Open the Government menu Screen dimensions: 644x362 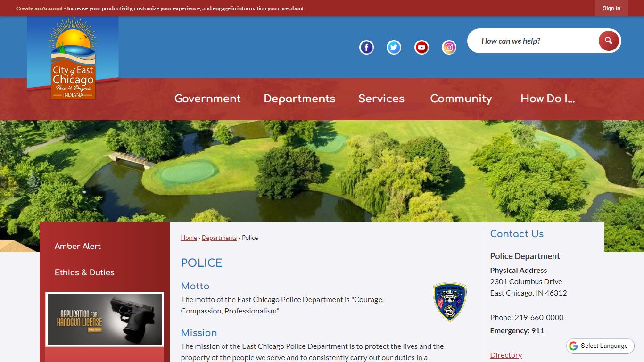pyautogui.click(x=207, y=99)
